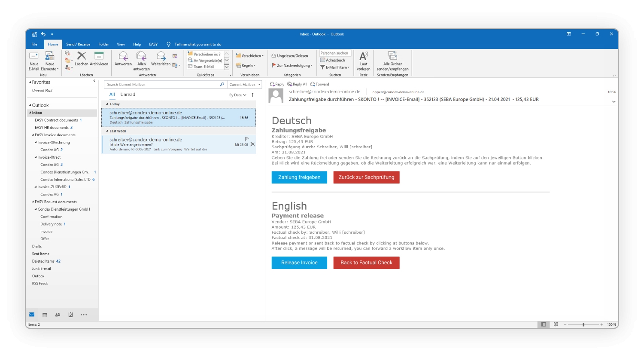Show only Unread messages filter

click(128, 95)
